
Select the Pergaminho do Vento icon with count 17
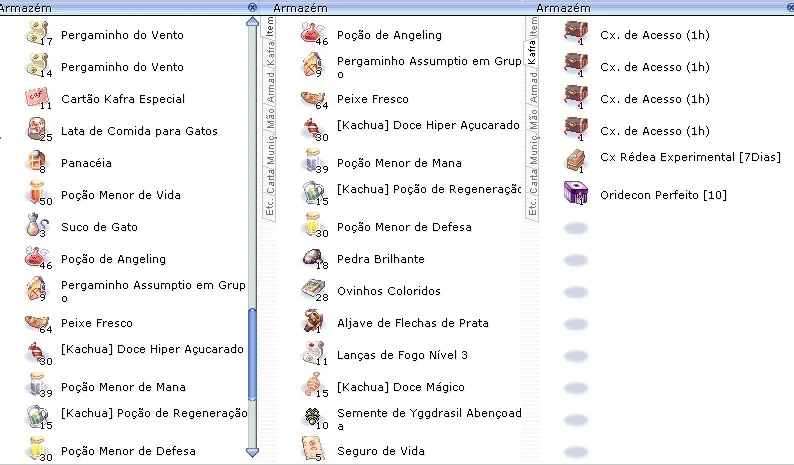[38, 33]
